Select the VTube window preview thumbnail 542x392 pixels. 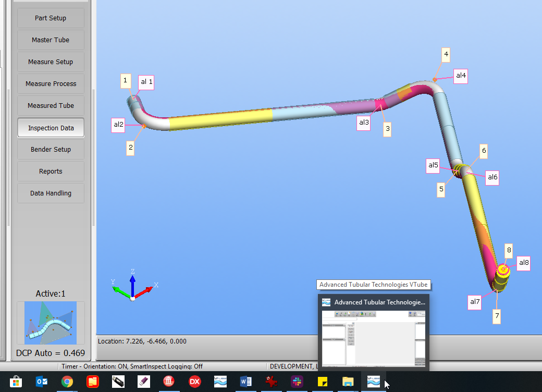point(373,338)
